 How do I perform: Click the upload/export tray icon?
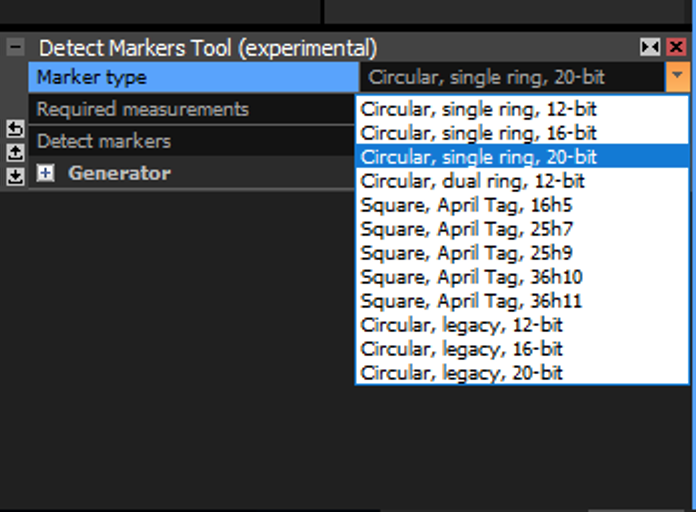14,152
